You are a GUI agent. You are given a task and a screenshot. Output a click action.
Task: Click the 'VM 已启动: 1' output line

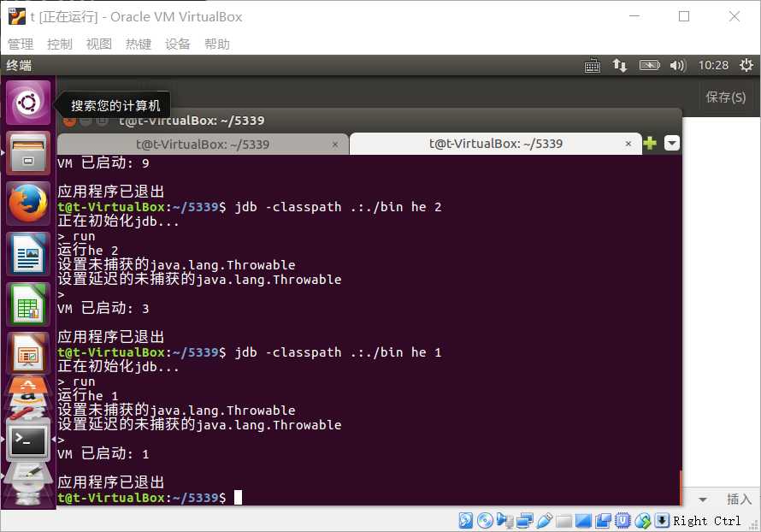pyautogui.click(x=103, y=454)
